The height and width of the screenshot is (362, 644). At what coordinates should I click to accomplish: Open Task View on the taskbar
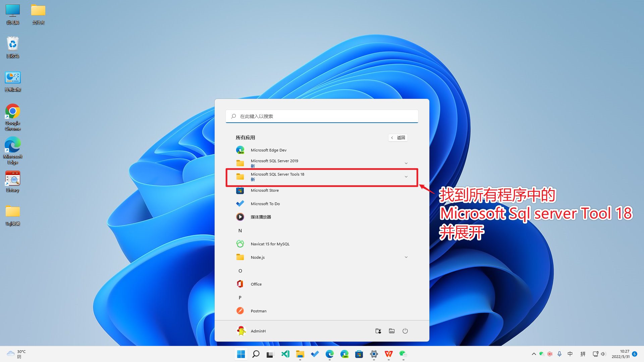[x=271, y=354]
